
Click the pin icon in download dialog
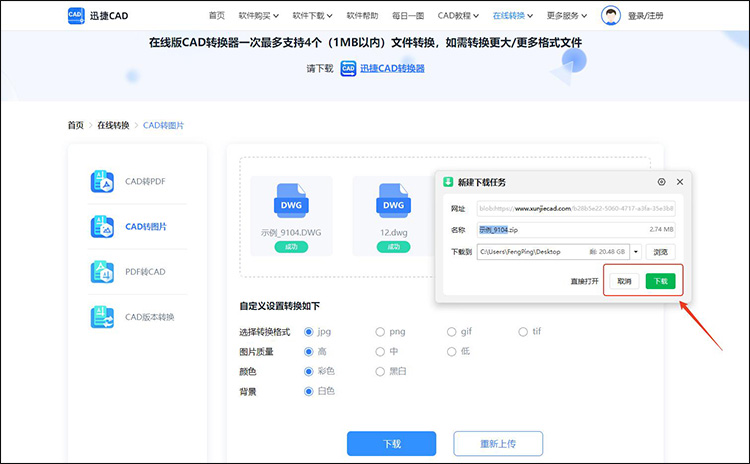pos(662,182)
